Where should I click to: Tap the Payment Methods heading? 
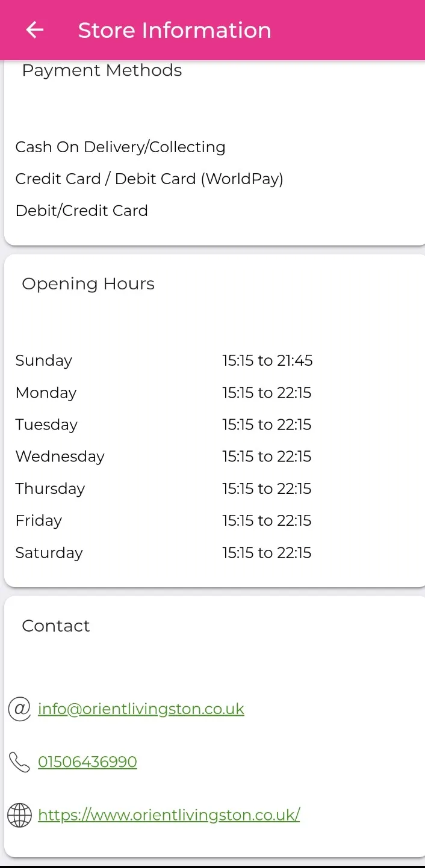tap(102, 70)
